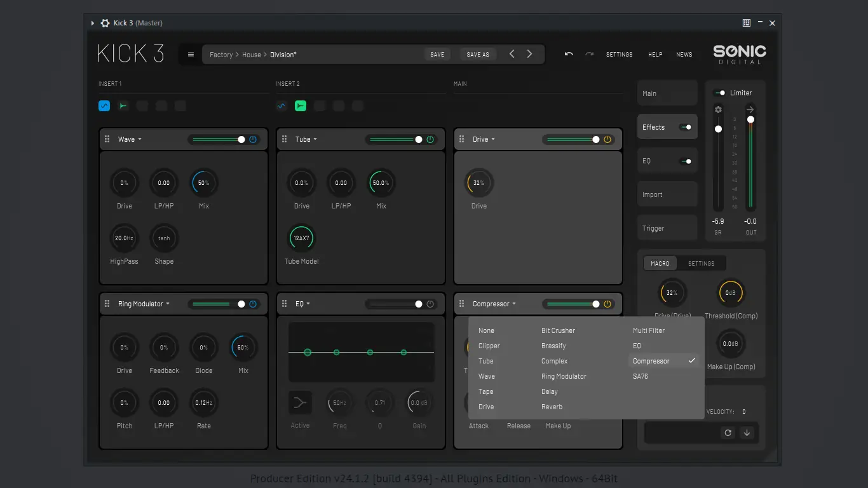Viewport: 868px width, 488px height.
Task: Click the arrow icon above the OUT meter
Action: tap(750, 110)
